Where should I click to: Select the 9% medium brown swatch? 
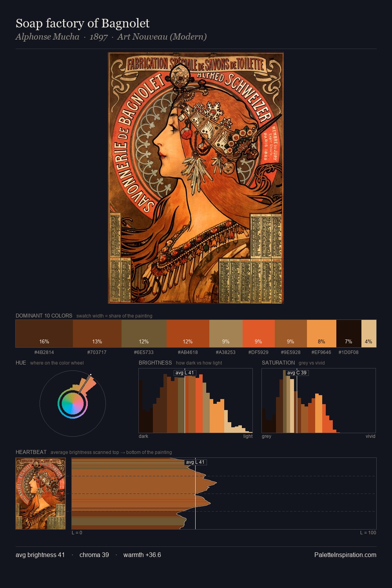point(290,334)
